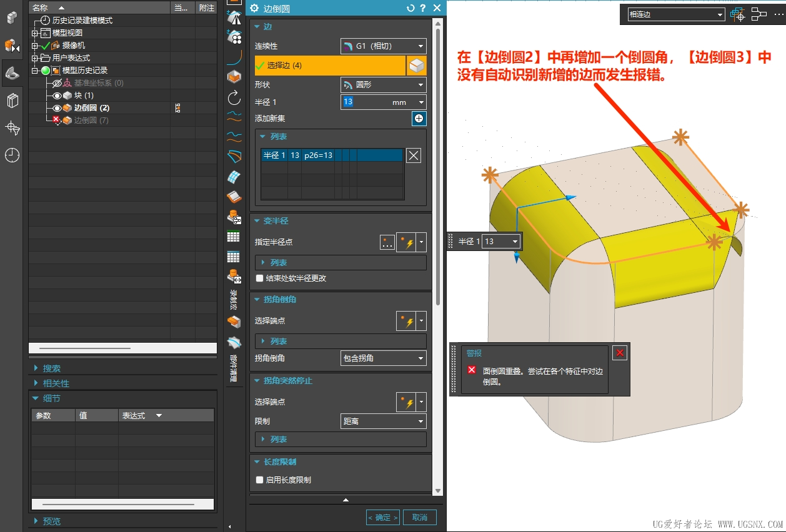The height and width of the screenshot is (532, 786).
Task: Click the 取消 button
Action: (420, 518)
